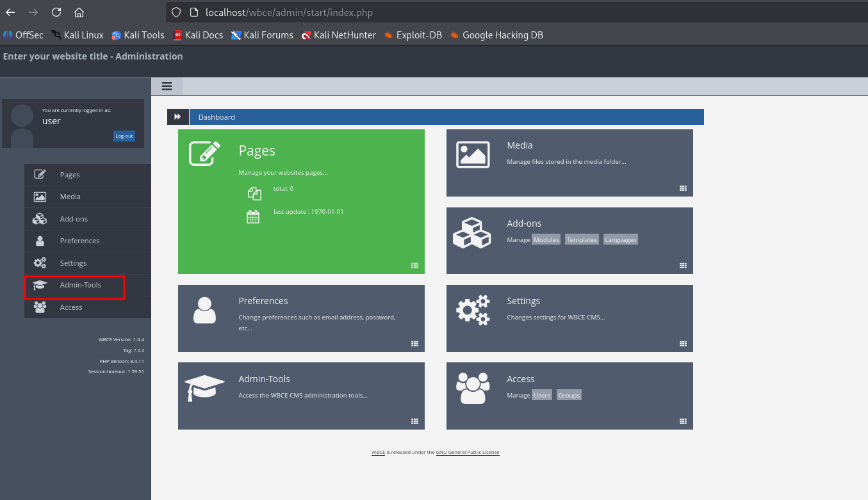Open the grid menu on Pages tile
868x500 pixels.
pos(414,266)
